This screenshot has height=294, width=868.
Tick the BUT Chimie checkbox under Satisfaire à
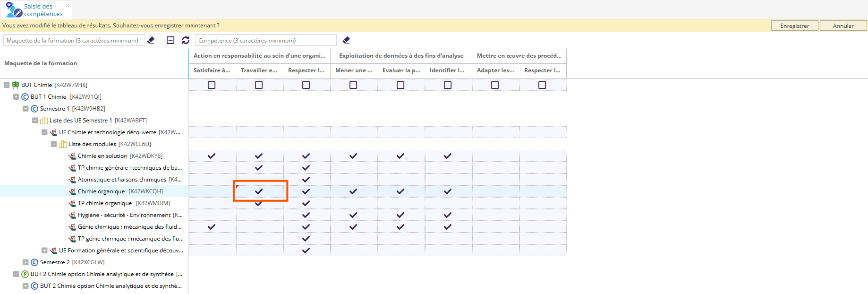click(212, 85)
